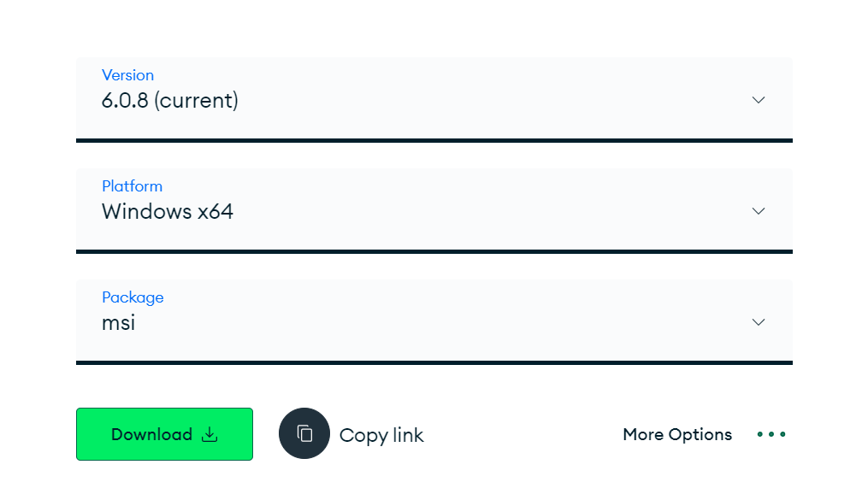Screen dimensions: 868x494
Task: Click the Copy link text
Action: [381, 435]
